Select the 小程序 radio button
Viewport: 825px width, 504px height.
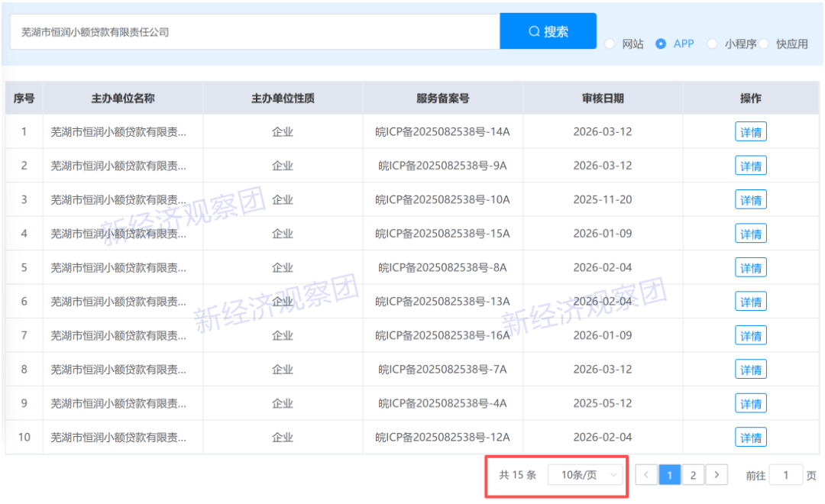pyautogui.click(x=712, y=44)
